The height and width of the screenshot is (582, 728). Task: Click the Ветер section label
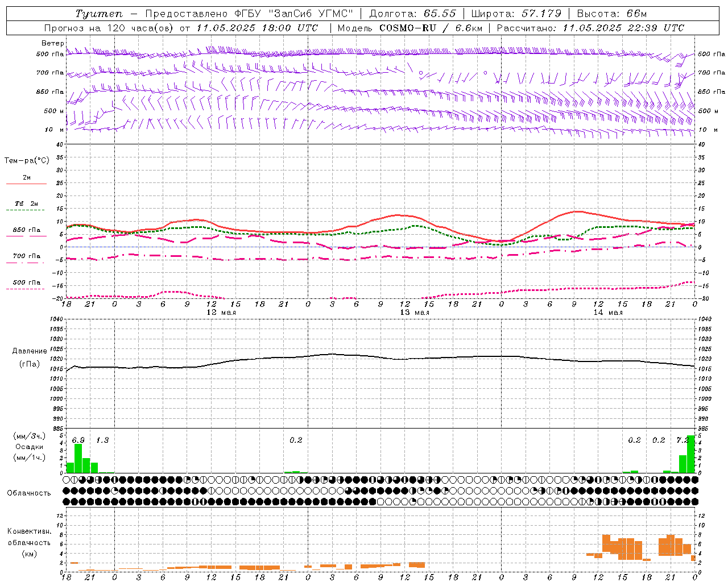[53, 43]
